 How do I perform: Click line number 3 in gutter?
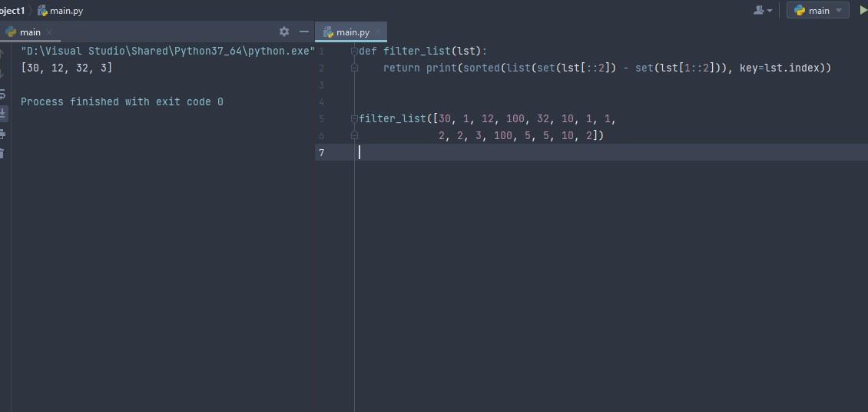(x=322, y=85)
